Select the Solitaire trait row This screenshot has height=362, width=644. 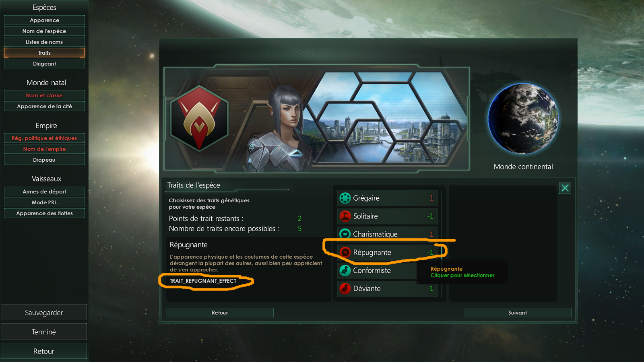(x=387, y=216)
